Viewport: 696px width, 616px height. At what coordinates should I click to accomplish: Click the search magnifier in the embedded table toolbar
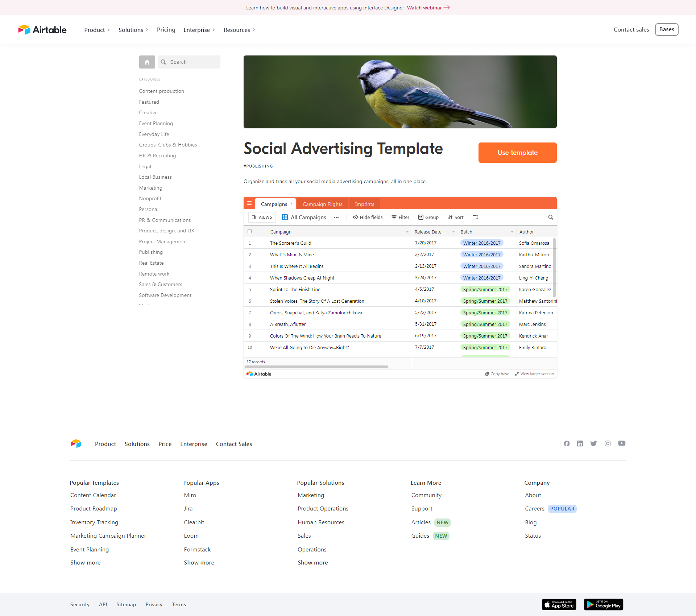551,217
